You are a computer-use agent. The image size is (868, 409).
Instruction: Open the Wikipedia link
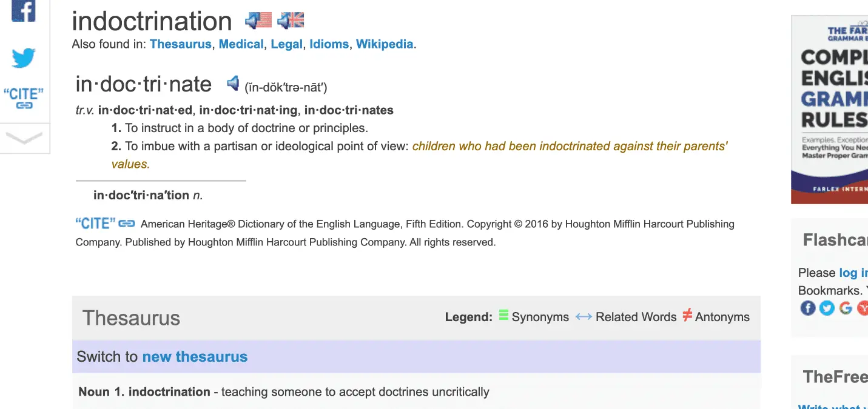[384, 44]
